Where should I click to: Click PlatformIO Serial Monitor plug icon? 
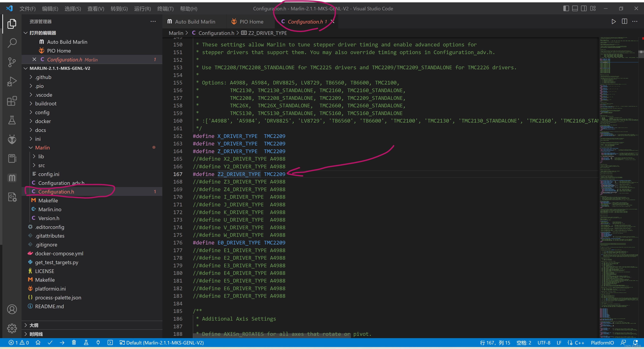[x=98, y=342]
